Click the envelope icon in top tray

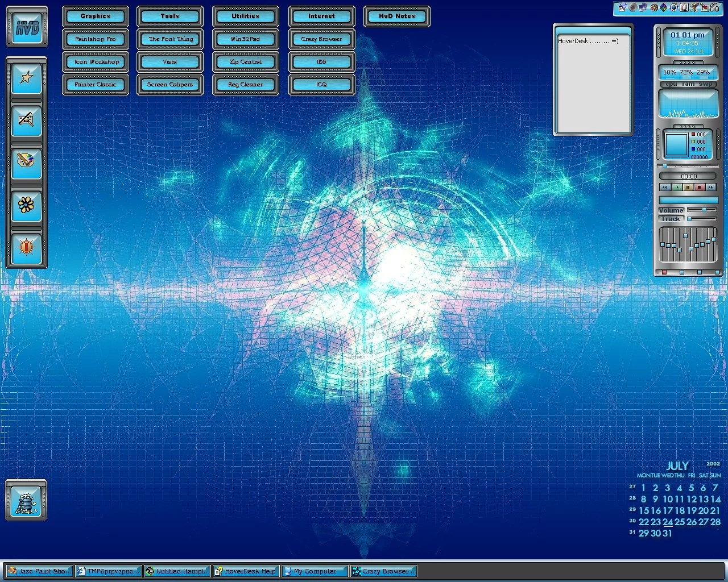pos(622,8)
